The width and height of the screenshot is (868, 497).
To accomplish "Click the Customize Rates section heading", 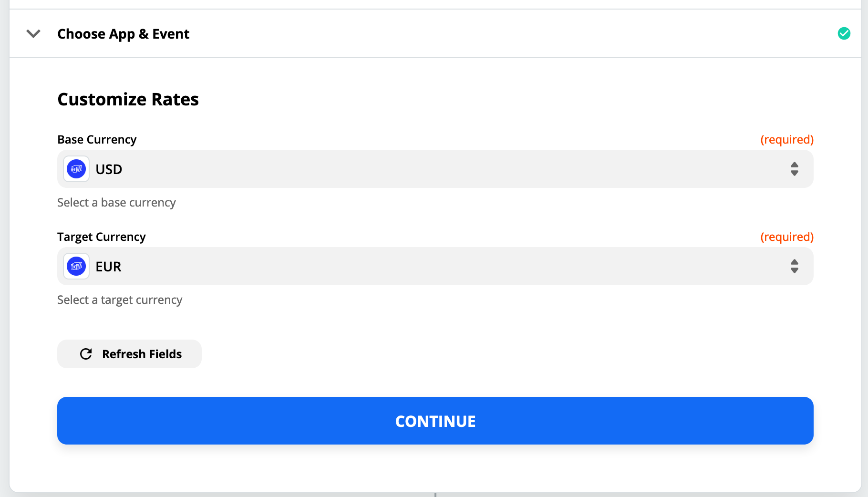I will click(x=128, y=99).
